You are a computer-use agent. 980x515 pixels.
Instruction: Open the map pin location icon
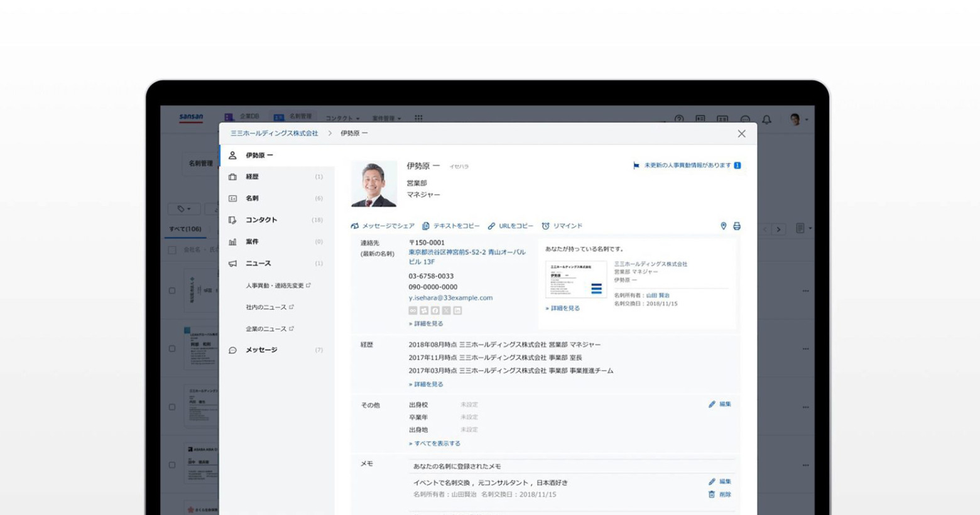click(x=723, y=226)
